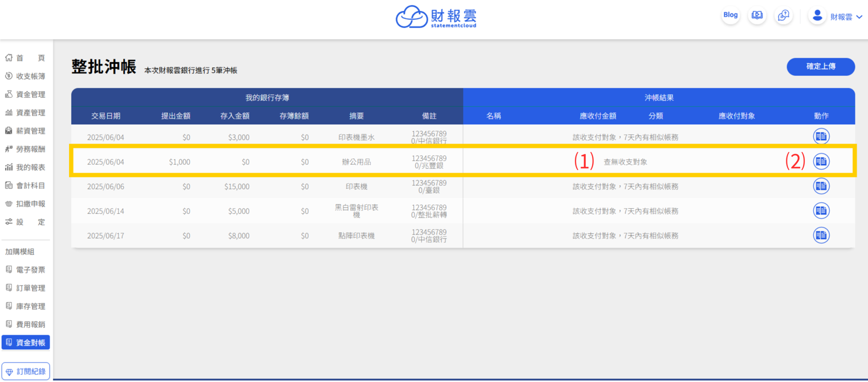
Task: Click the home icon beside 首頁
Action: pos(9,58)
